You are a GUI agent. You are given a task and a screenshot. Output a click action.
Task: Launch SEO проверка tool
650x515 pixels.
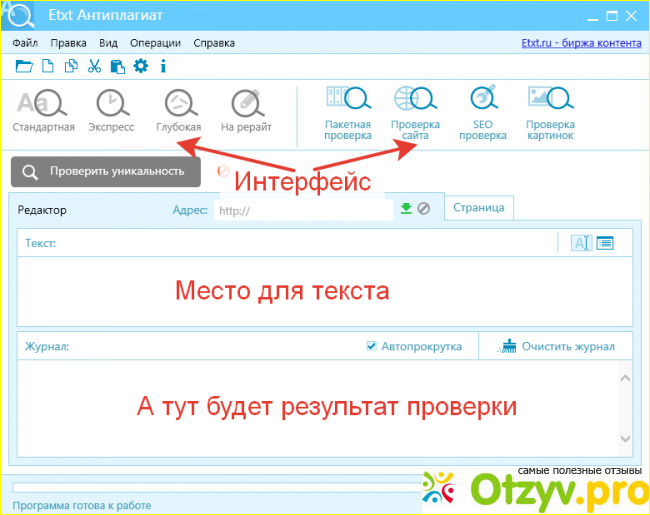click(483, 112)
